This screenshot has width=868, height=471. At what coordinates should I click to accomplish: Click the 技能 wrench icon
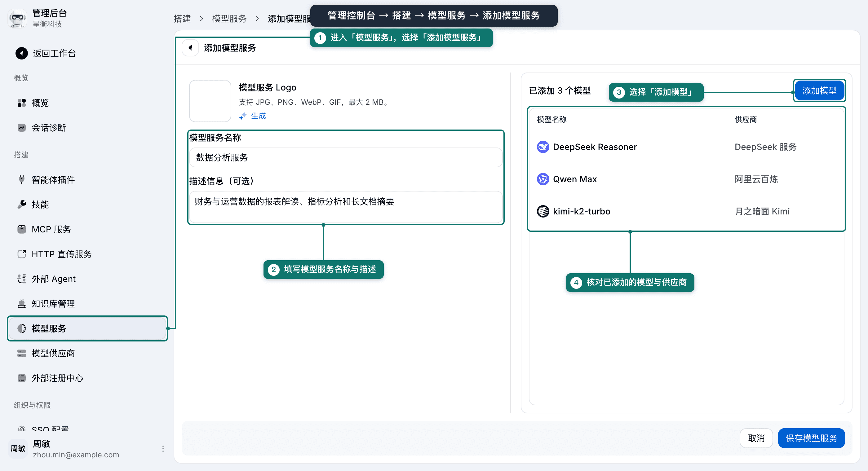coord(22,205)
